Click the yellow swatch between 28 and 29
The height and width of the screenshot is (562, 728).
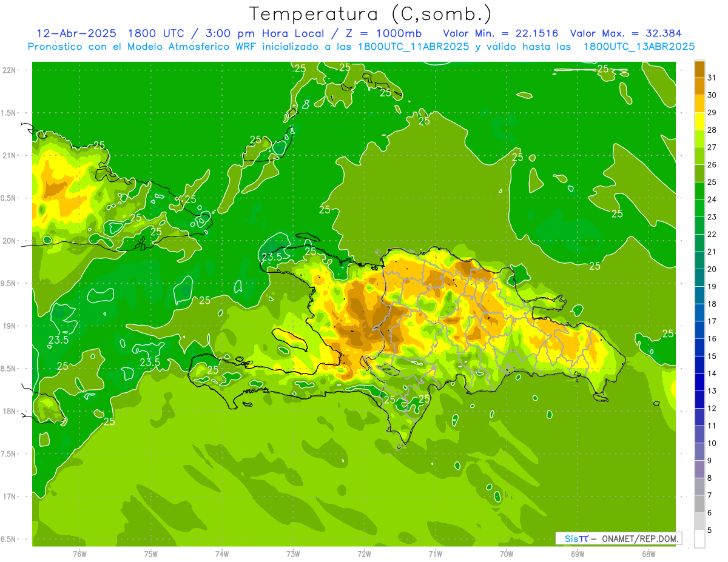coord(699,121)
